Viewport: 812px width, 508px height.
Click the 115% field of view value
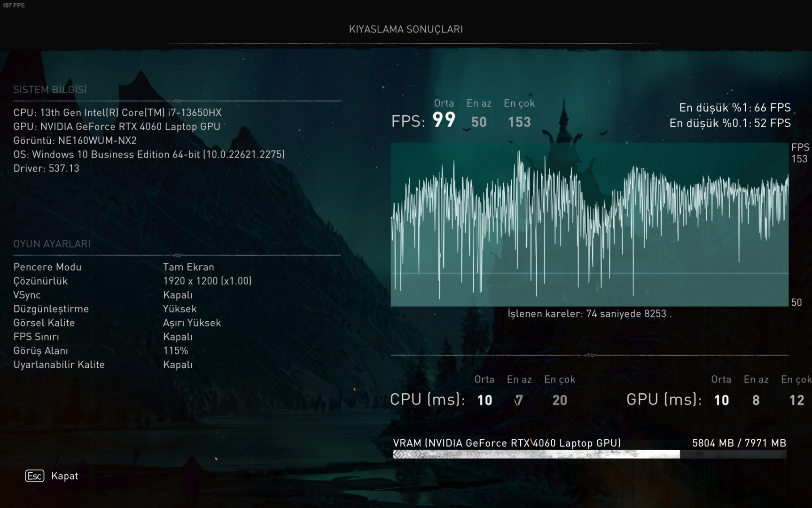[176, 351]
